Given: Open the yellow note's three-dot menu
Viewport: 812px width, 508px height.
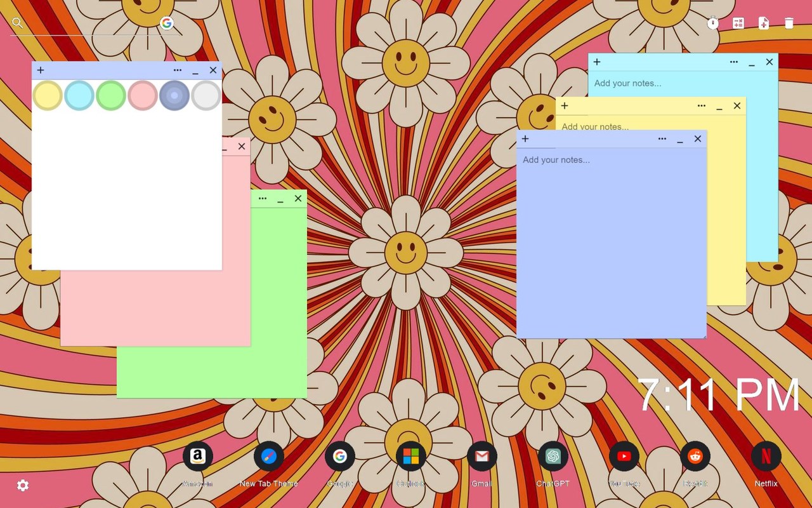Looking at the screenshot, I should coord(702,106).
